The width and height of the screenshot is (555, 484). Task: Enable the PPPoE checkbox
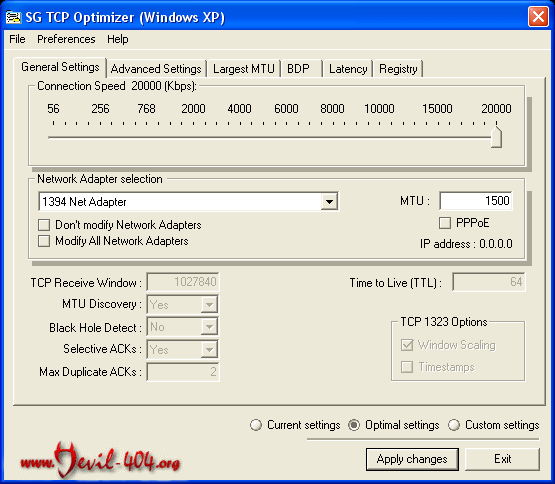point(445,223)
